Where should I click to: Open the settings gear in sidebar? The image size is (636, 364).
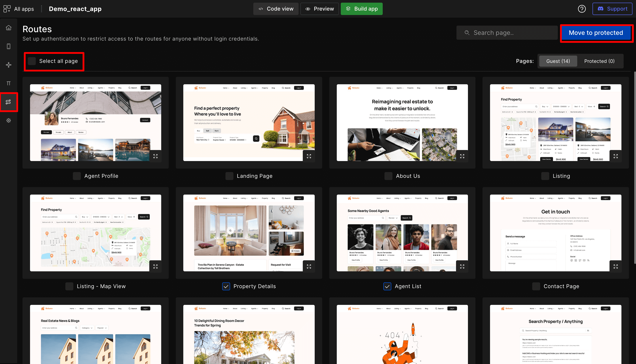(x=9, y=120)
